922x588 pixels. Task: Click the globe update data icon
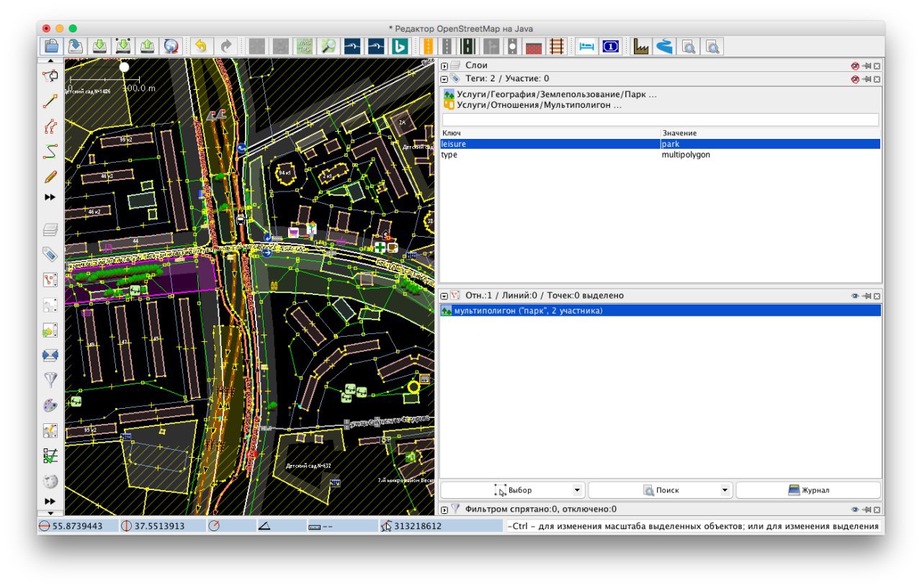coord(171,46)
